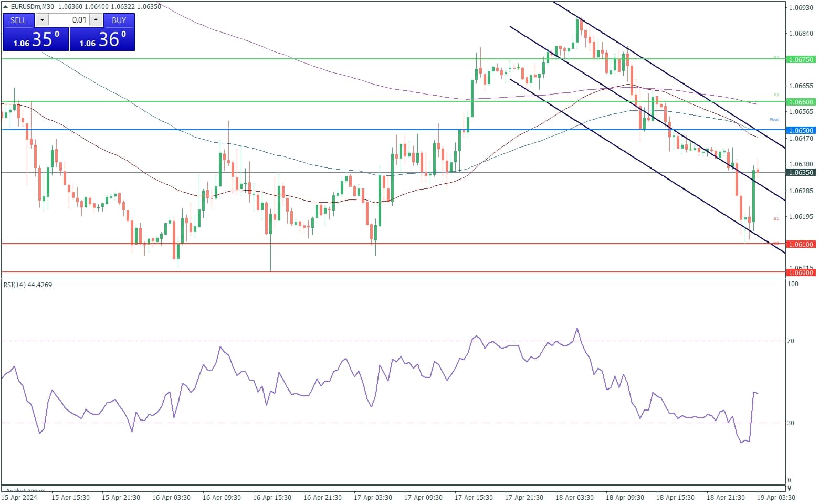The width and height of the screenshot is (819, 504).
Task: Click the high price 1.06400 in header
Action: pyautogui.click(x=97, y=7)
